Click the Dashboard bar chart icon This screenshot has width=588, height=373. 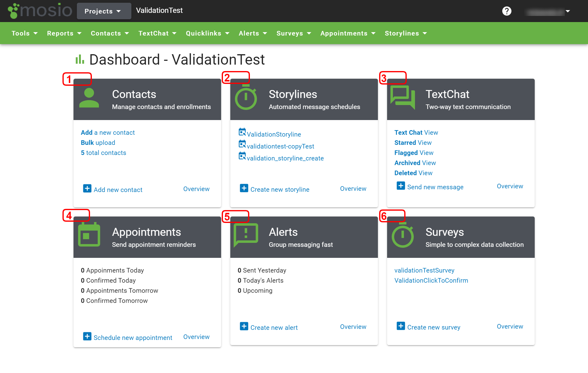[x=80, y=59]
